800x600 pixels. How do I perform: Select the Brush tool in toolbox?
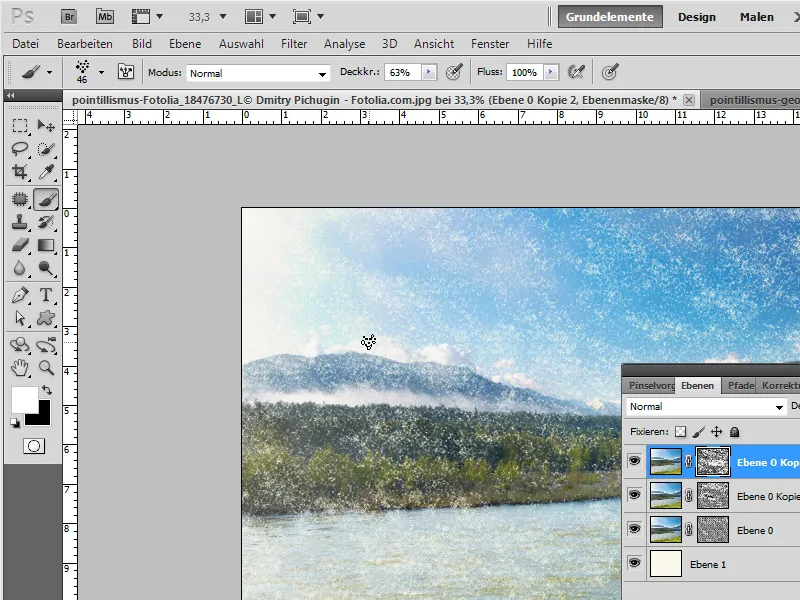pyautogui.click(x=46, y=199)
